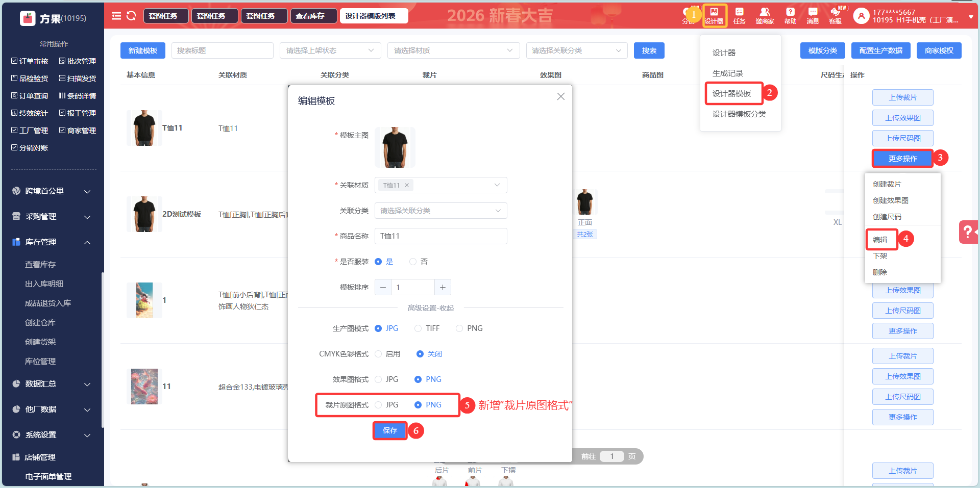Image resolution: width=980 pixels, height=488 pixels.
Task: Open the 消息 messages icon
Action: click(813, 15)
